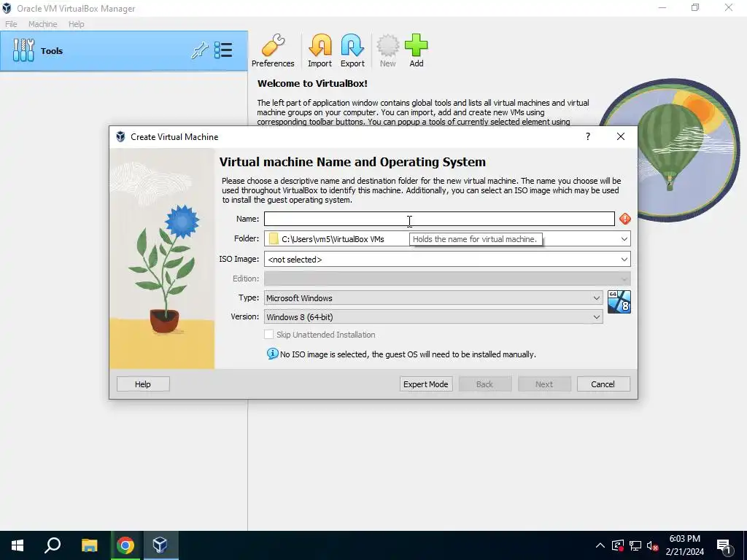Screen dimensions: 747x560
Task: Open Preferences from the VirtualBox toolbar
Action: coord(273,50)
